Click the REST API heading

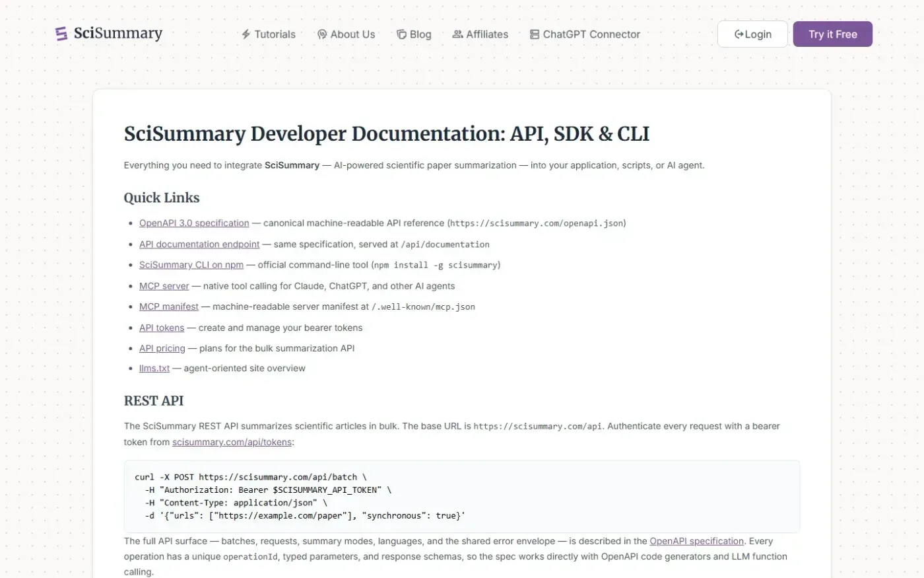pyautogui.click(x=154, y=401)
